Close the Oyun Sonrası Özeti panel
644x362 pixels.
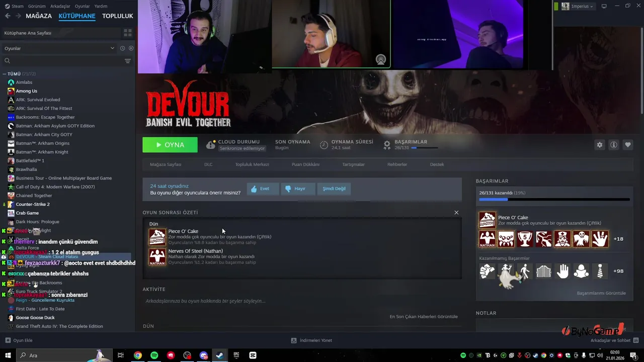point(456,213)
